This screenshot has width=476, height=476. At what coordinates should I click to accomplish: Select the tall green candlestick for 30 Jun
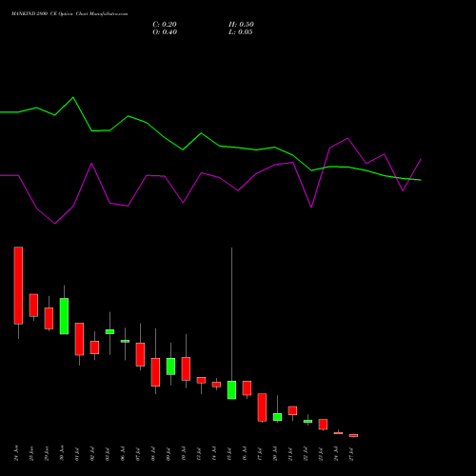pos(64,316)
